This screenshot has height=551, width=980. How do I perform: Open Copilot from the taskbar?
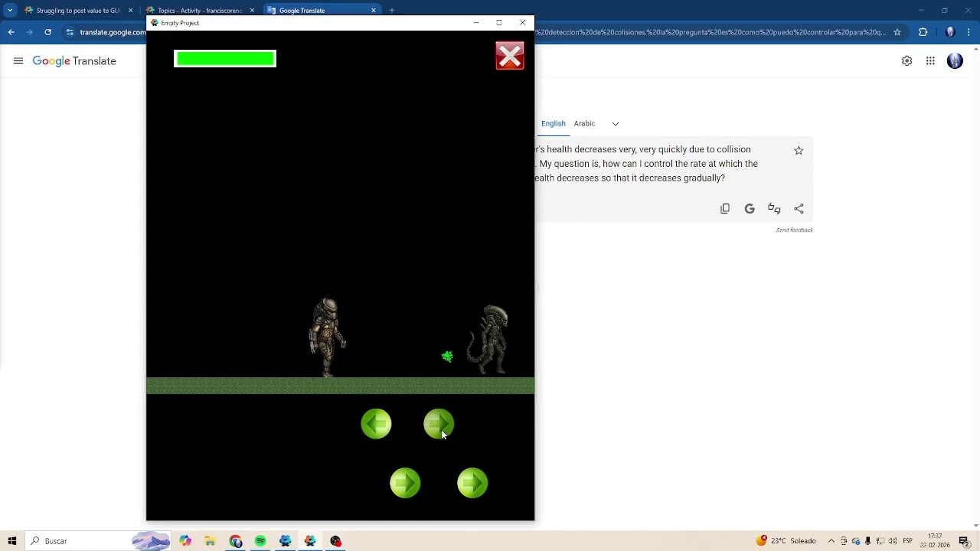click(185, 541)
